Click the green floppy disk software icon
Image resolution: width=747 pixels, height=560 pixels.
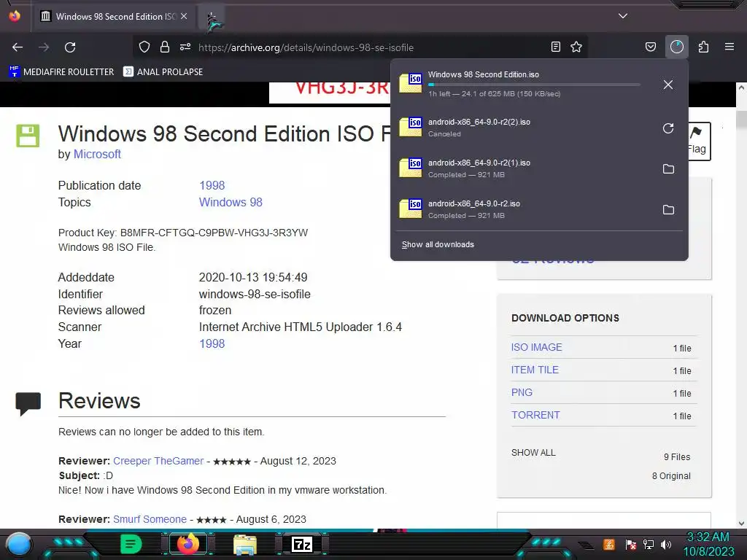(28, 136)
